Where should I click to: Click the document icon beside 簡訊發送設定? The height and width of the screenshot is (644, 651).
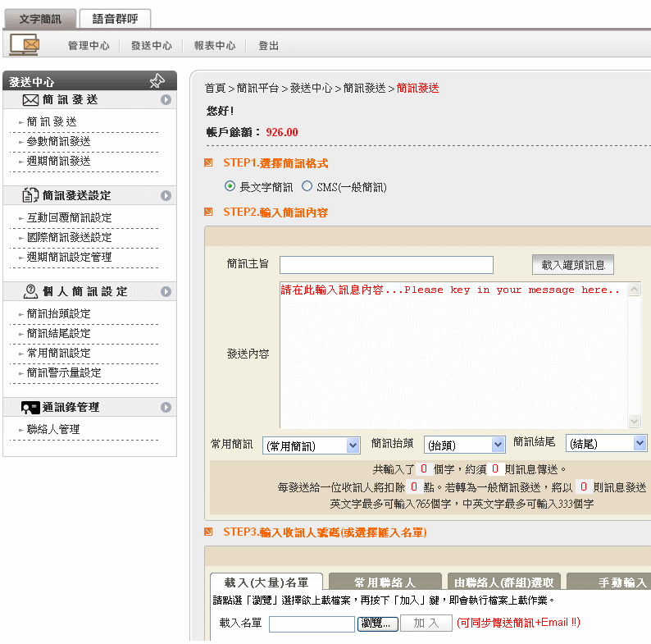point(30,195)
